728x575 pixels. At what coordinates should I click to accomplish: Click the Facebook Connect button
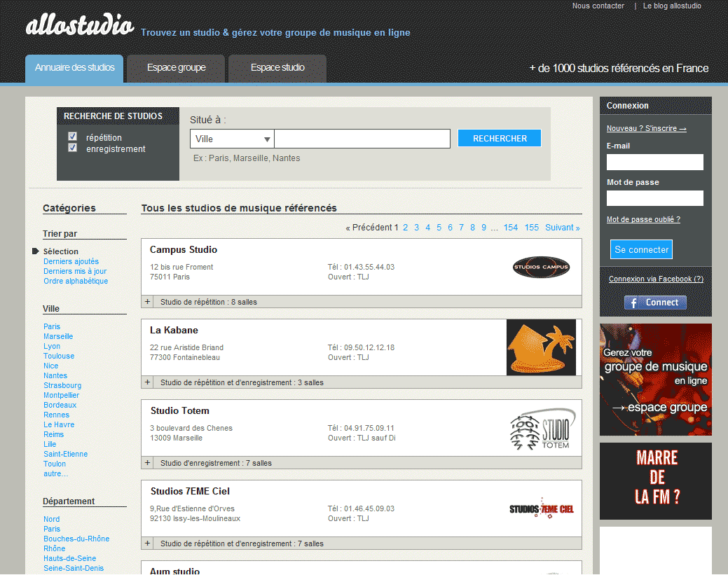pyautogui.click(x=655, y=303)
